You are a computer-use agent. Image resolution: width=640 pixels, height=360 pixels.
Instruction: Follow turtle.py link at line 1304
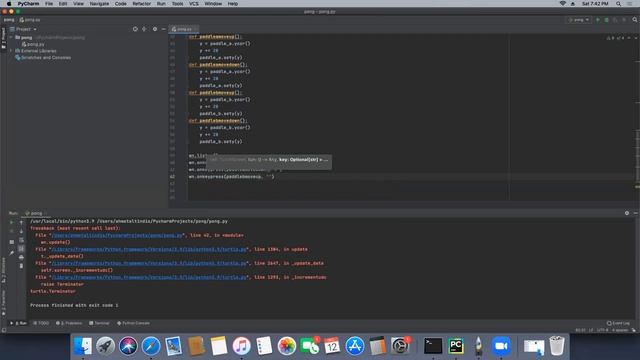(149, 249)
